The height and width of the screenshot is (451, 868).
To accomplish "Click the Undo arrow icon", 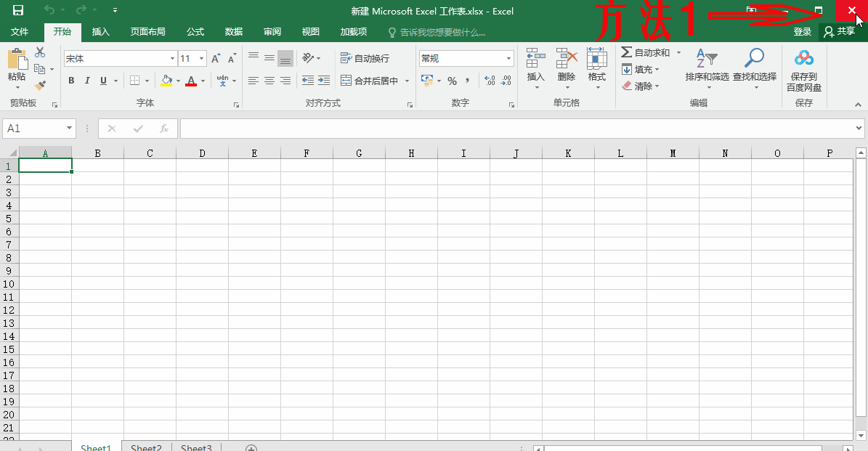I will pos(49,10).
